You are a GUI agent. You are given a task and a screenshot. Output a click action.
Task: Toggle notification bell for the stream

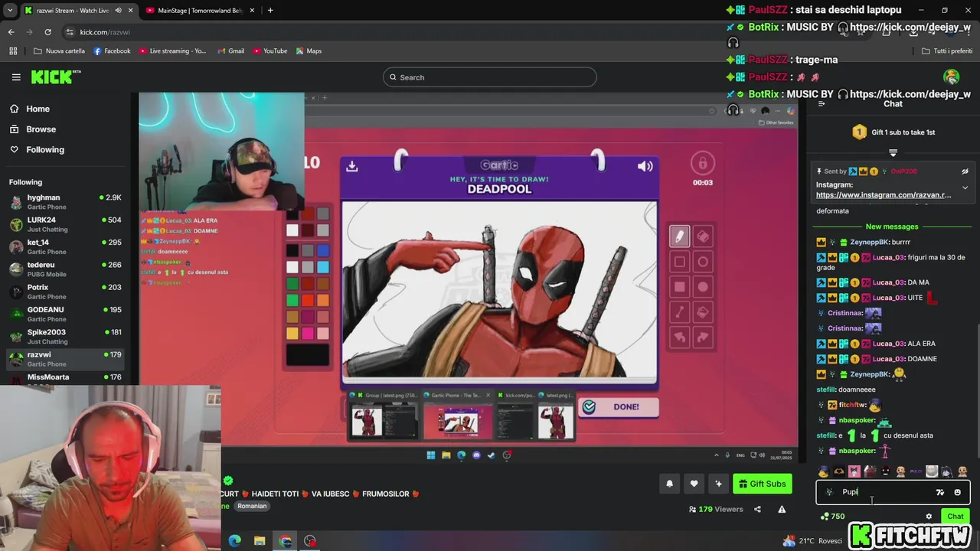tap(669, 484)
